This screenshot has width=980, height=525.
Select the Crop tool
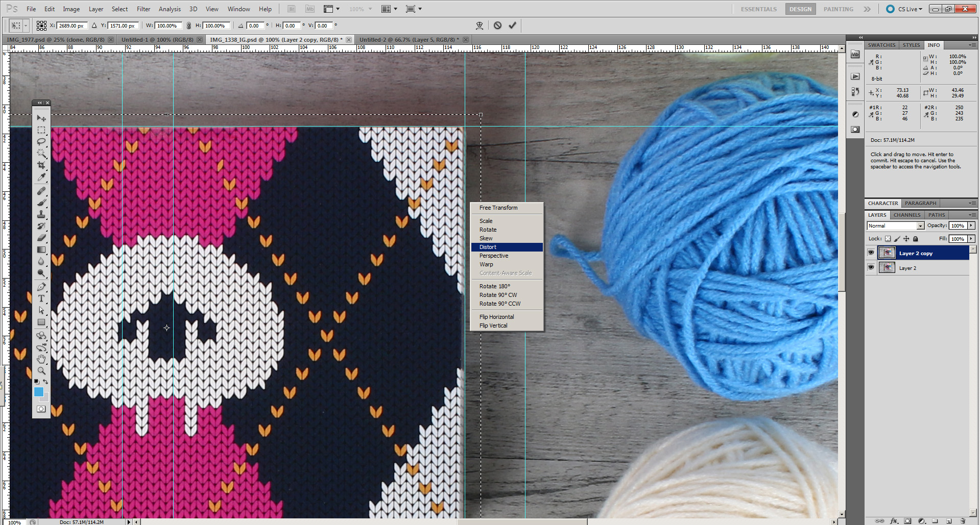pyautogui.click(x=41, y=165)
